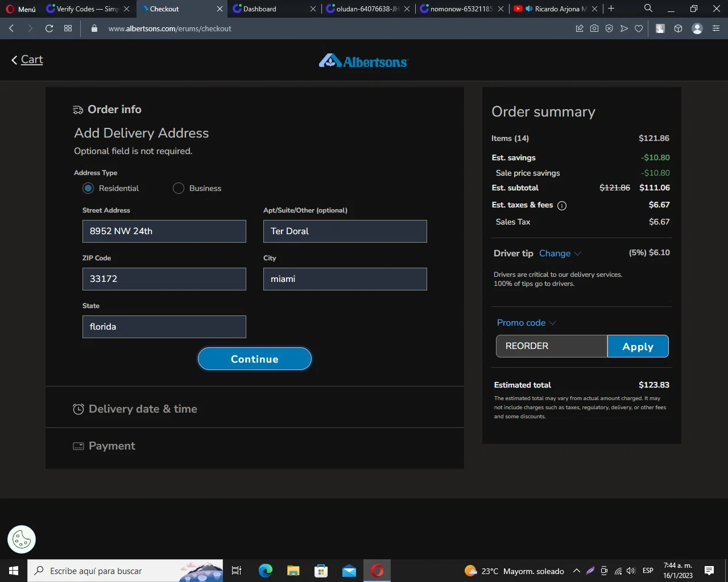This screenshot has height=582, width=728.
Task: Open weather widget 23°C
Action: [x=514, y=571]
